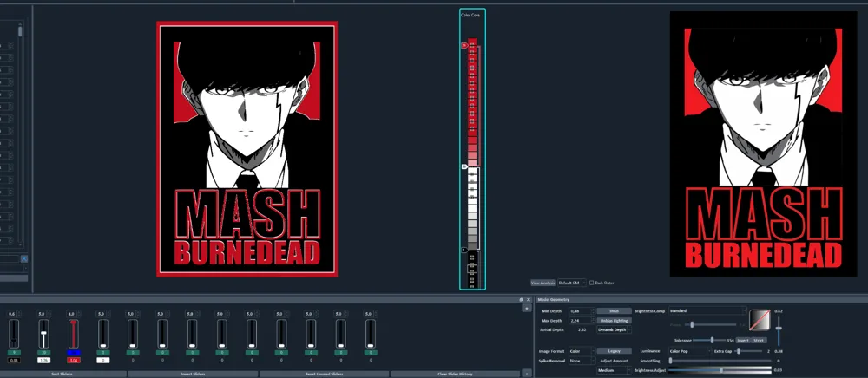Click the View Analysis button

(x=542, y=283)
